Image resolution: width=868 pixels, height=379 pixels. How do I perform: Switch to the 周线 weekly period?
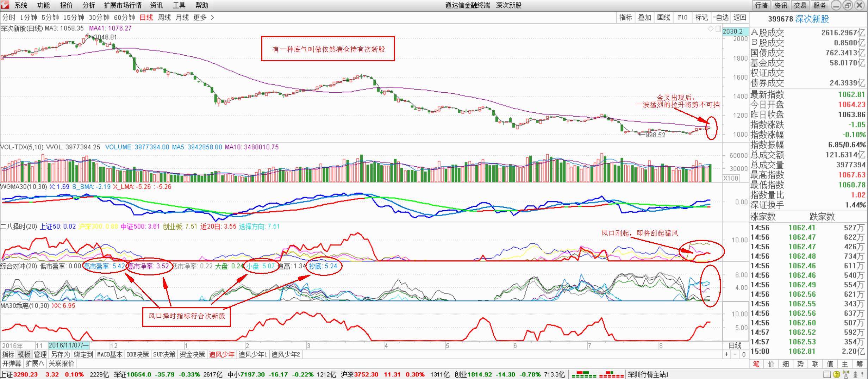(x=164, y=18)
